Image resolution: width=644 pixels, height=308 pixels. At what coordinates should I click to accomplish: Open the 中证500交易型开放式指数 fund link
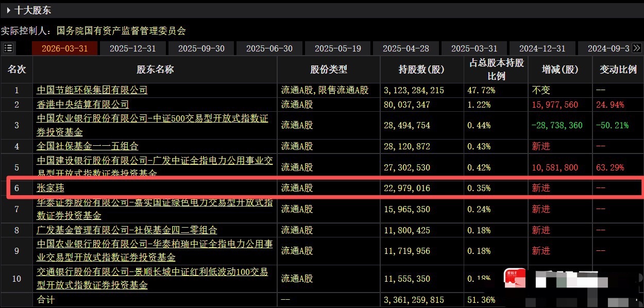coord(152,125)
